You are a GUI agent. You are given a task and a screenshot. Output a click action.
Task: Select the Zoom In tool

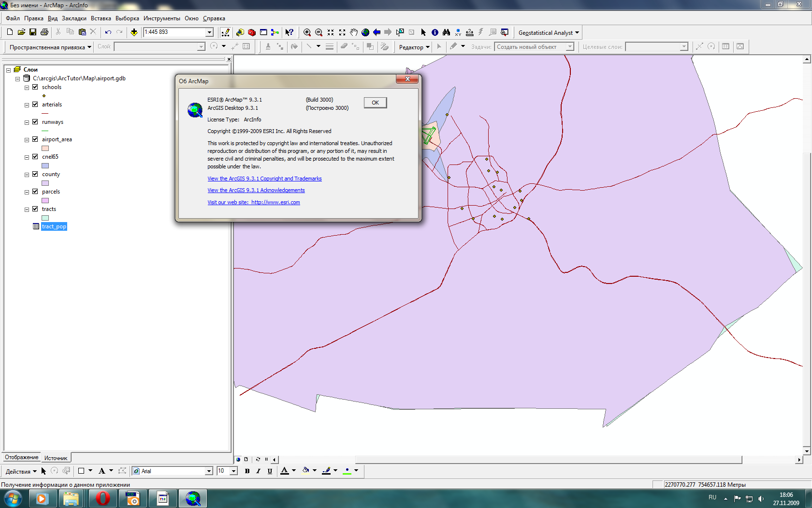307,32
